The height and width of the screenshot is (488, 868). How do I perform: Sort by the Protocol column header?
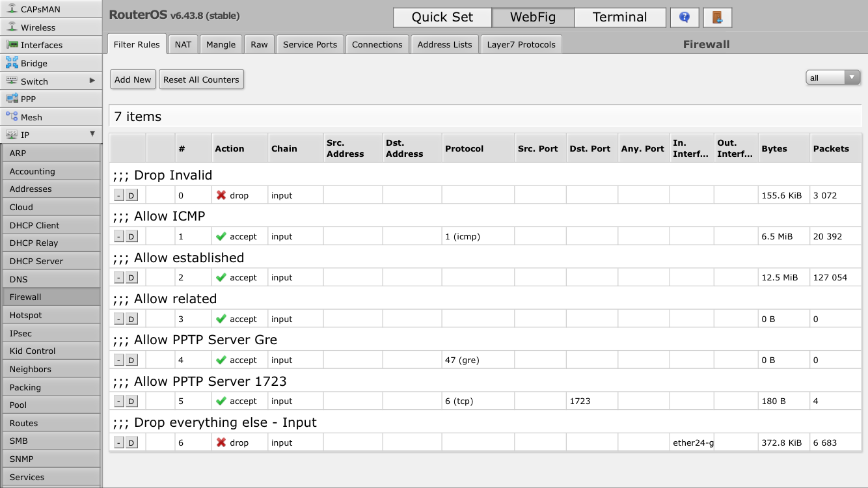point(478,148)
